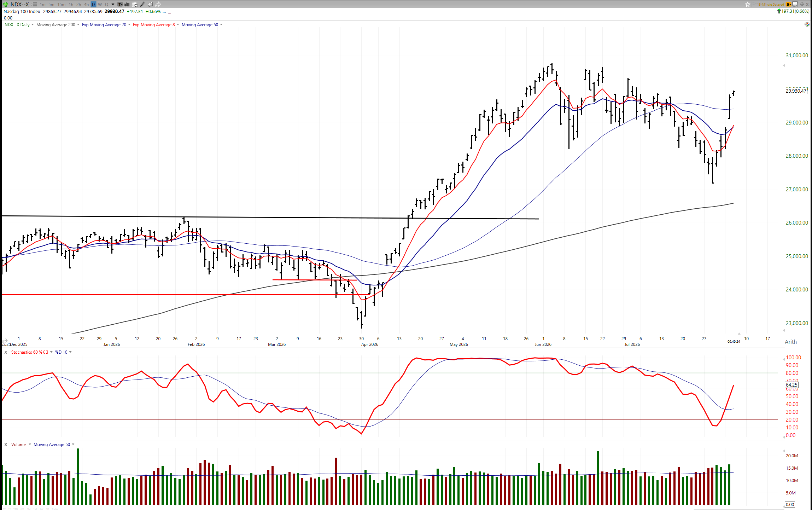Click the NDX--X symbol field
This screenshot has height=510, width=812.
tap(20, 4)
